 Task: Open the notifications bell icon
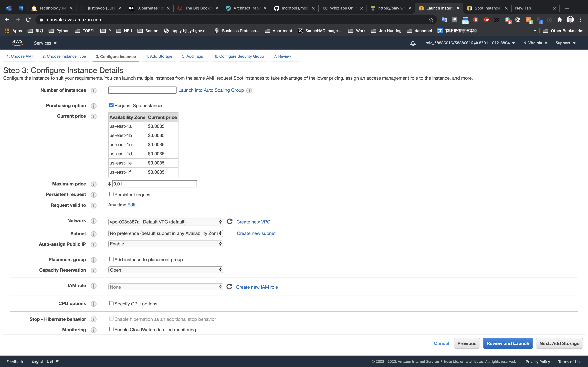(x=413, y=43)
